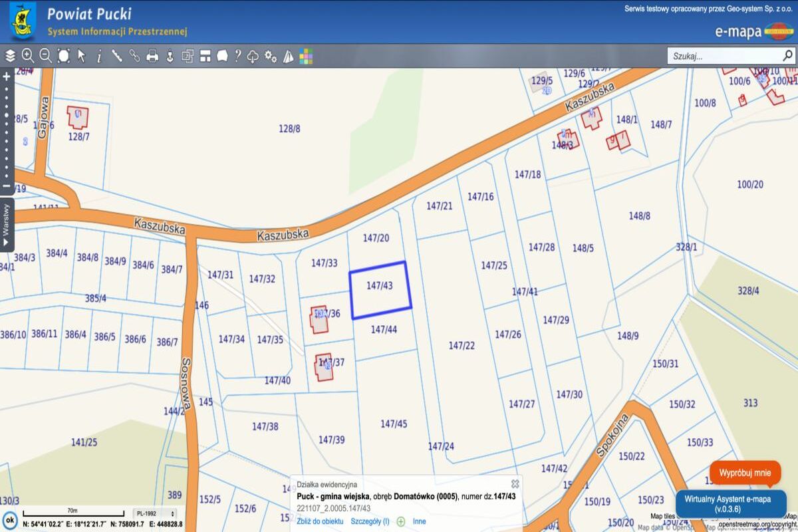This screenshot has width=798, height=532.
Task: Select the arrow pointer tool
Action: pyautogui.click(x=81, y=56)
